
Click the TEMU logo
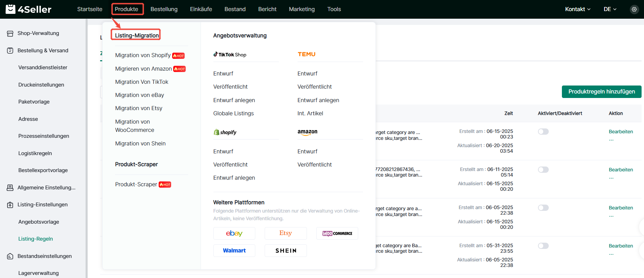(306, 54)
